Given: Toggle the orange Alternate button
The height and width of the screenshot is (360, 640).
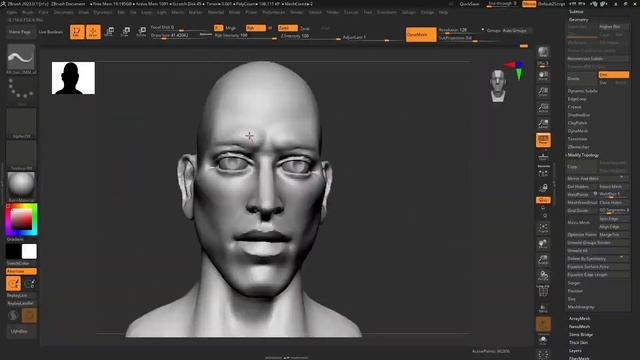Looking at the screenshot, I should pyautogui.click(x=21, y=271).
